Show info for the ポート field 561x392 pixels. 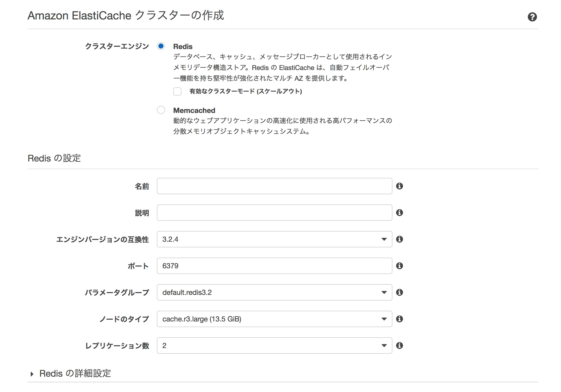400,266
